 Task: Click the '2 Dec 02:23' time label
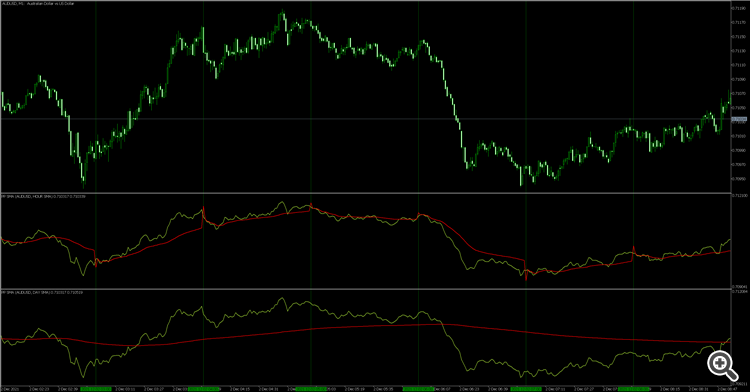point(39,389)
